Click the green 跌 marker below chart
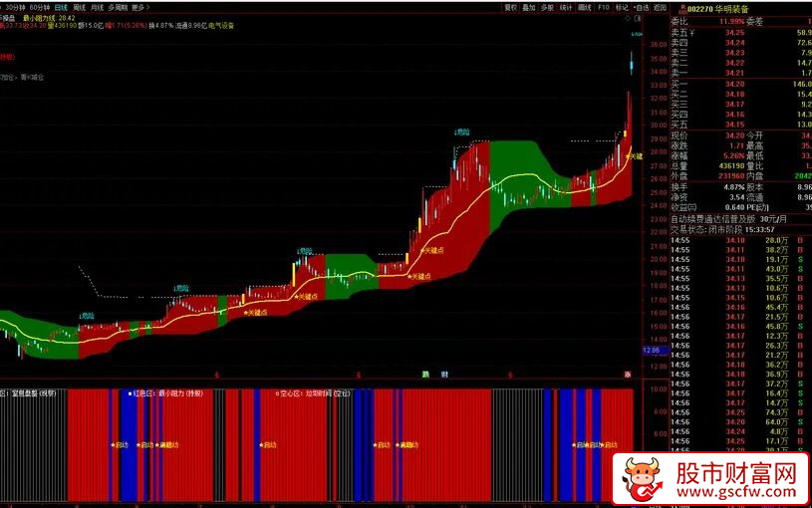This screenshot has height=508, width=812. click(x=425, y=374)
